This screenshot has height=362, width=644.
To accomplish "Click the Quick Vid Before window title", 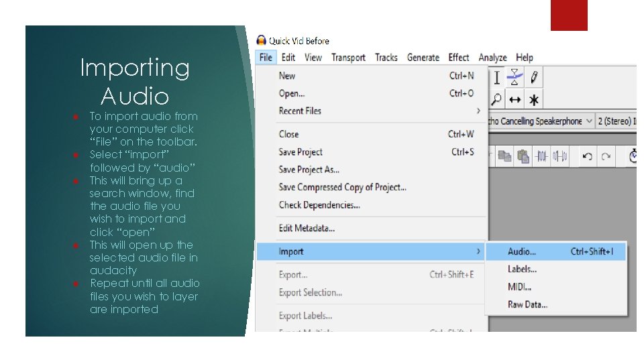I will [x=299, y=41].
